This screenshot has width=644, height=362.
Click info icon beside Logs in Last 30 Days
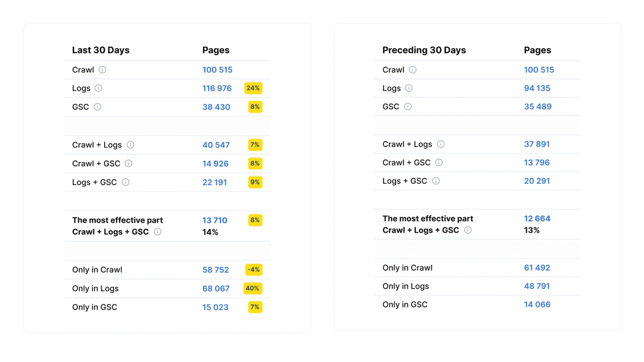click(x=99, y=88)
